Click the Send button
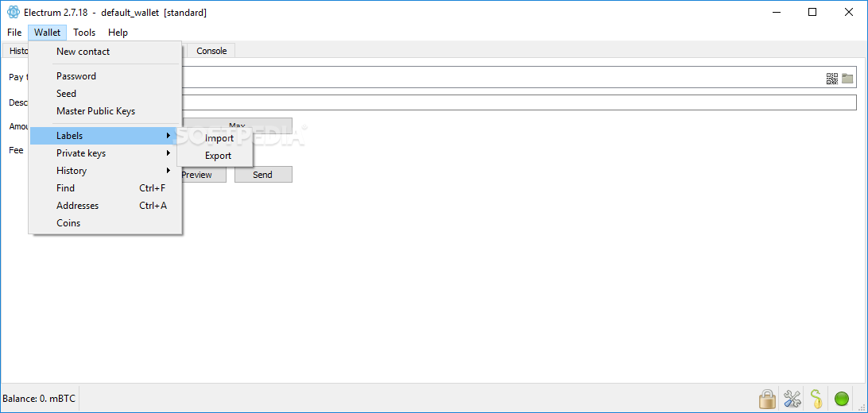This screenshot has height=413, width=868. click(263, 175)
